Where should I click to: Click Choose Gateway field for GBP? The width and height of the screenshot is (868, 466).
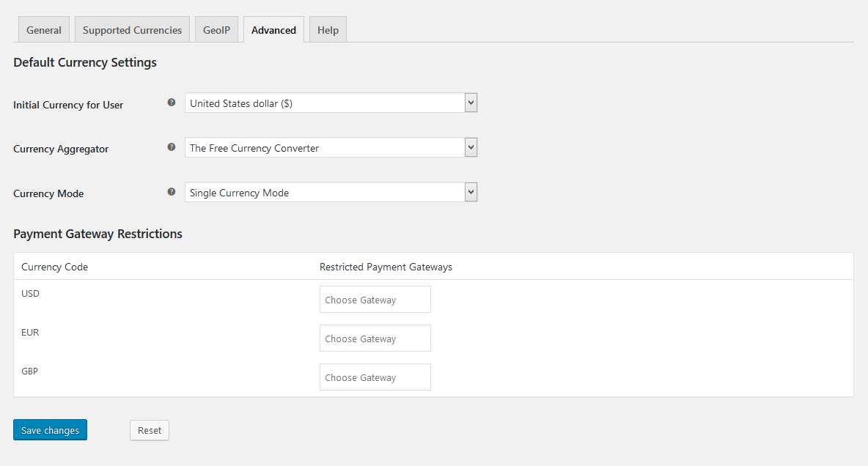pyautogui.click(x=375, y=377)
